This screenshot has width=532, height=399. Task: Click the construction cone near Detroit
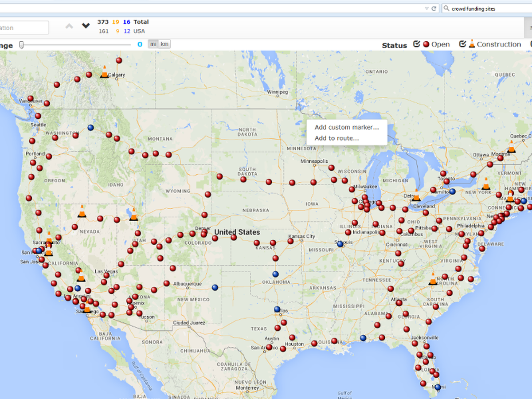click(416, 195)
